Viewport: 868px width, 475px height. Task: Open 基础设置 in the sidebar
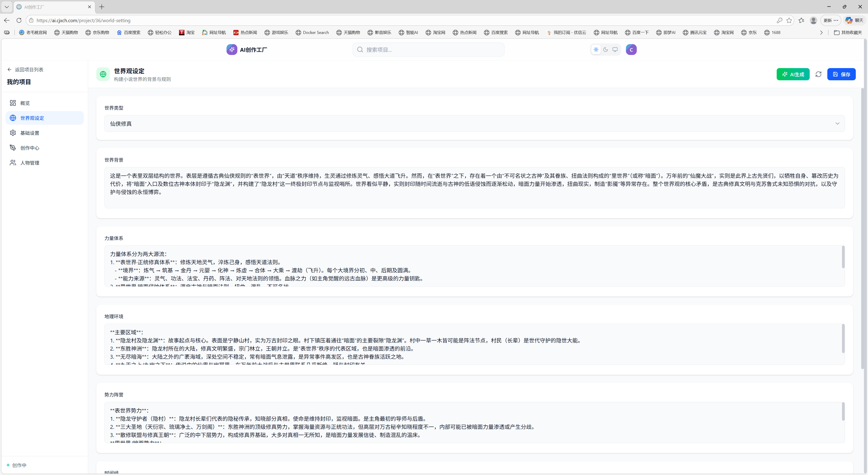tap(45, 133)
